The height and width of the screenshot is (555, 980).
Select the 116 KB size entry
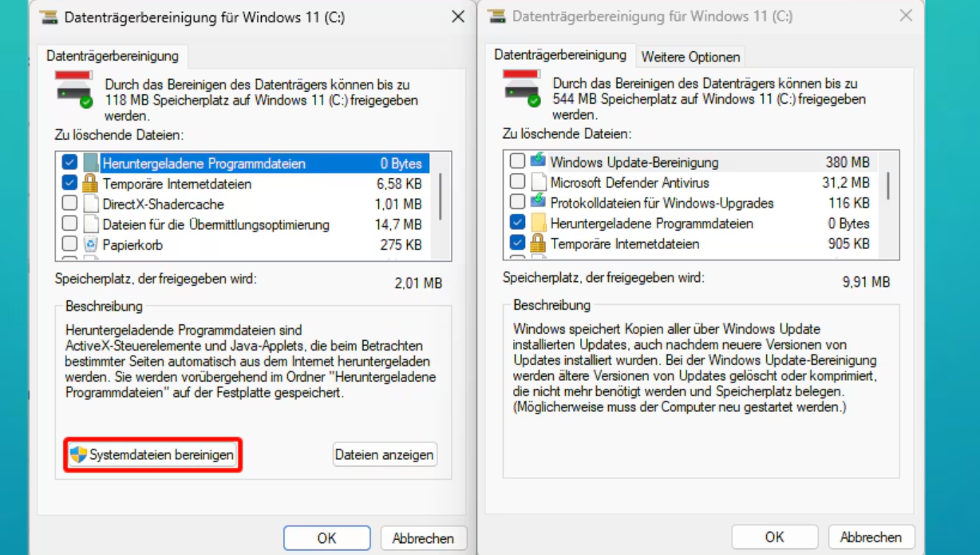848,203
